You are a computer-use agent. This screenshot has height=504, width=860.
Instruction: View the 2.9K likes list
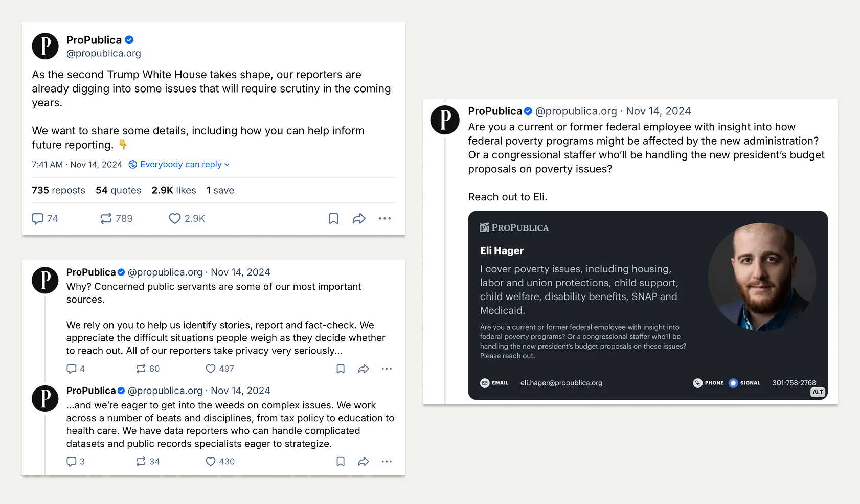tap(174, 190)
